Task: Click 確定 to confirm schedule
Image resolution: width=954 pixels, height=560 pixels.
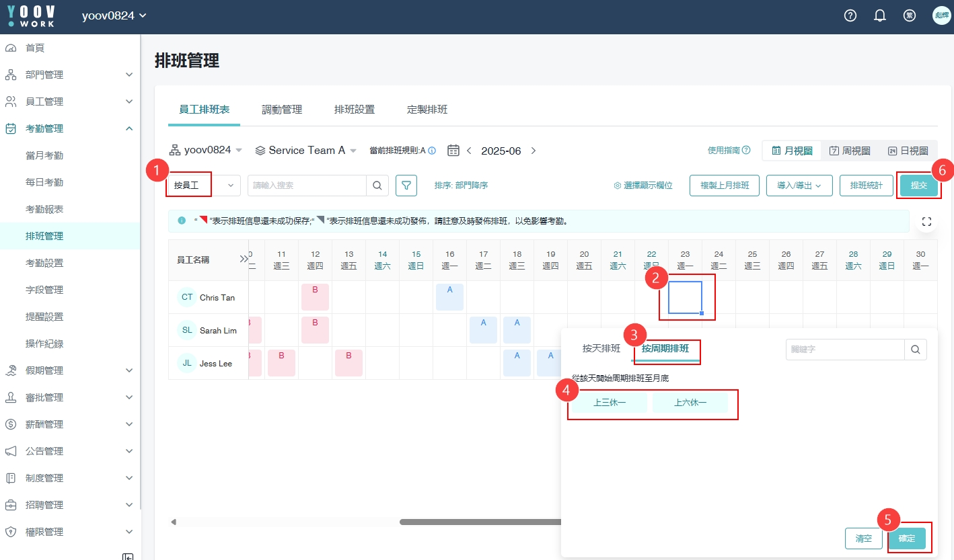Action: coord(906,538)
